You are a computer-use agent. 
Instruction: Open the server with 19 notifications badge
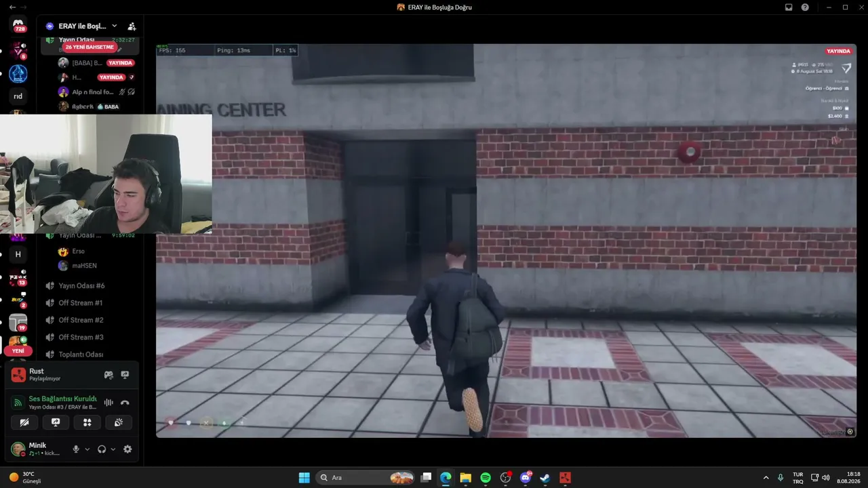coord(18,323)
